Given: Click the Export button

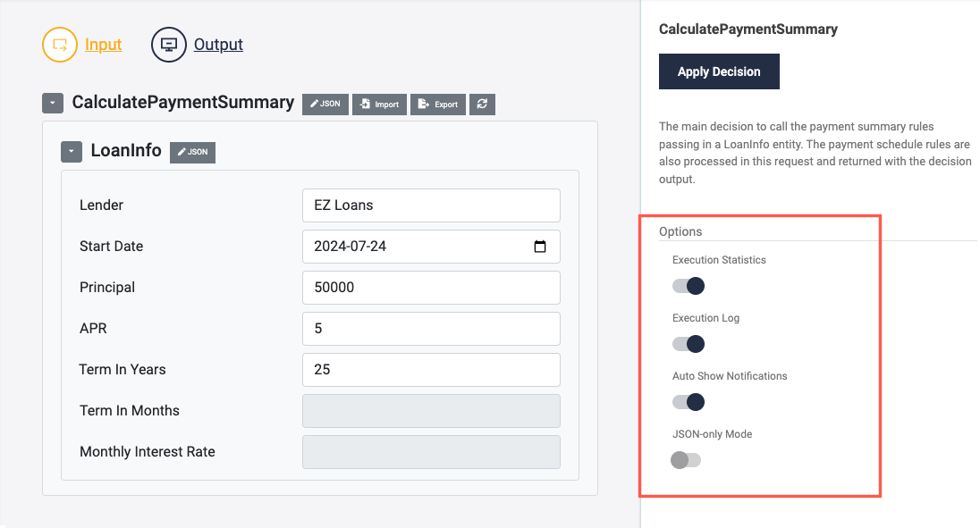Looking at the screenshot, I should tap(438, 104).
